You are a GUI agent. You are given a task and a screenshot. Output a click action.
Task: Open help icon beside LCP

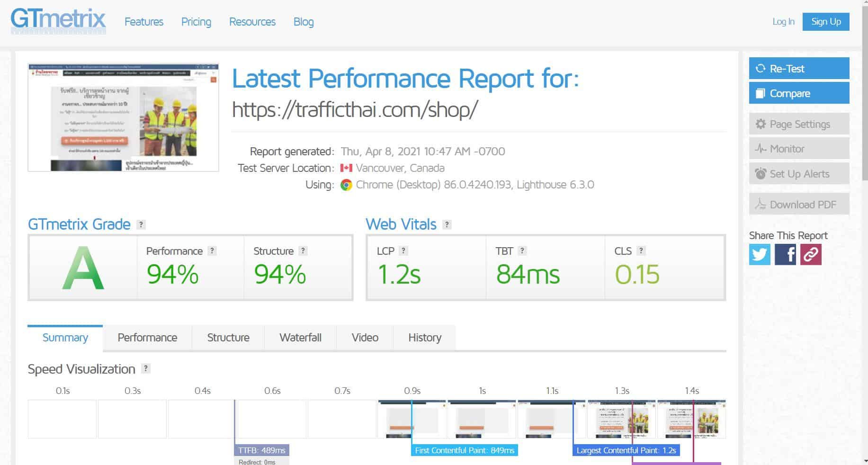[403, 251]
